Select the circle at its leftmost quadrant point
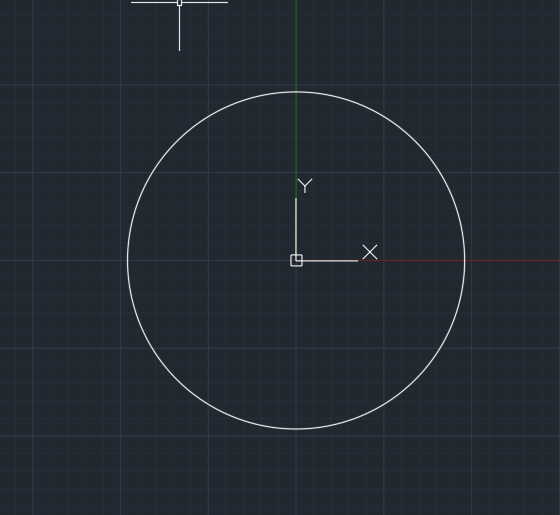This screenshot has width=560, height=515. (x=128, y=260)
